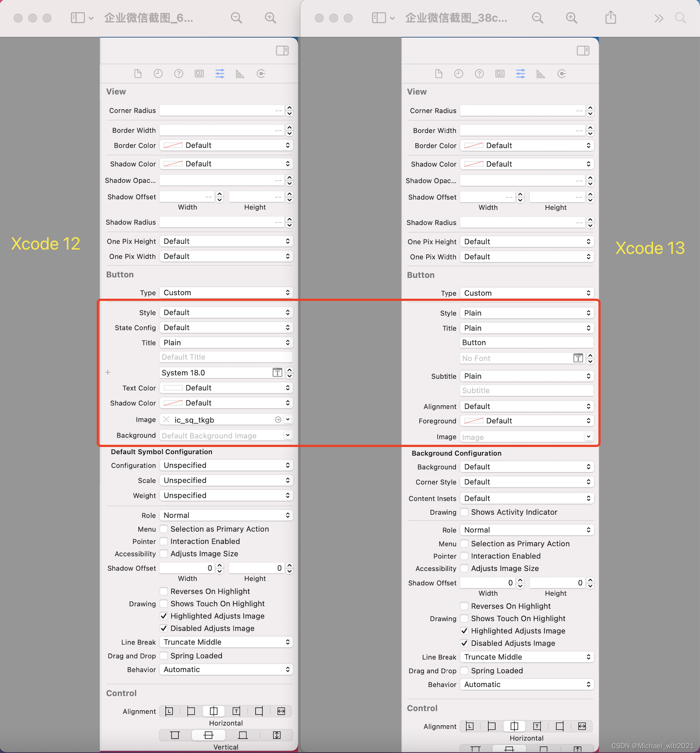Open the Quick Help inspector question mark icon
Screen dimensions: 700x753
point(178,74)
